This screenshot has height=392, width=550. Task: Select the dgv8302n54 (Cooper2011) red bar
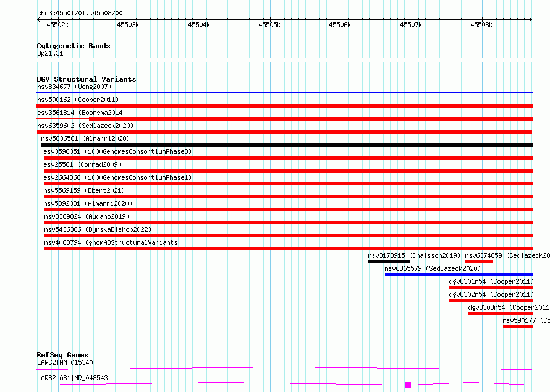pyautogui.click(x=491, y=300)
